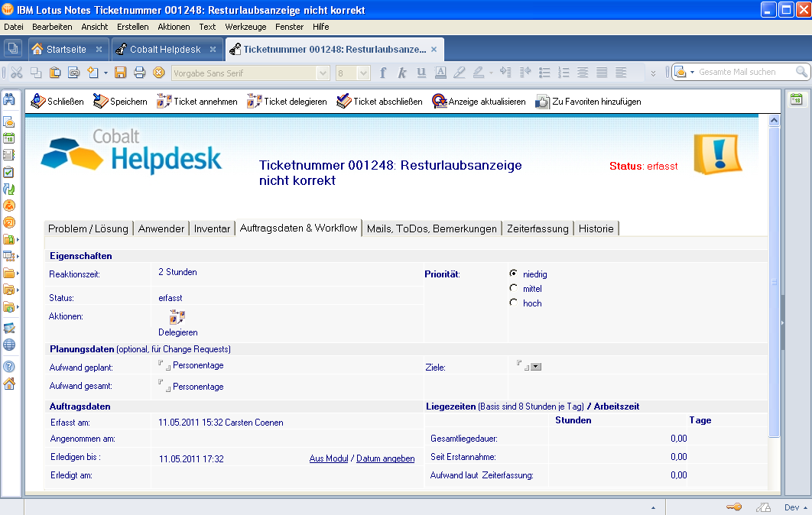Toggle underline text formatting icon
This screenshot has width=812, height=515.
[421, 73]
